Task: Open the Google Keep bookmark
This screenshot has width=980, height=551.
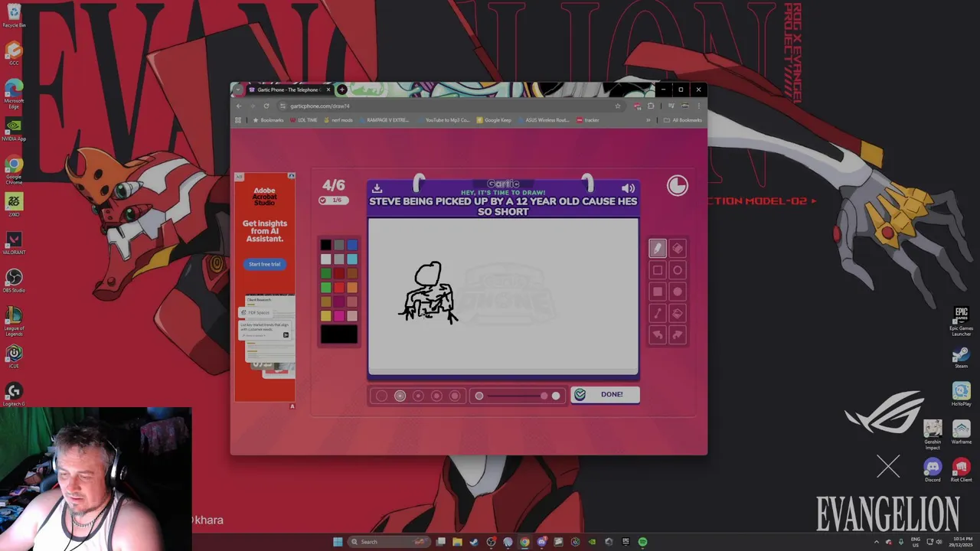Action: [494, 120]
